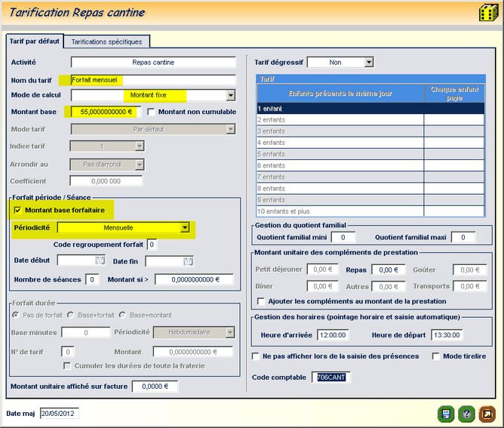Screen dimensions: 504x428
Task: Select the Tarif par défaut tab
Action: (34, 41)
